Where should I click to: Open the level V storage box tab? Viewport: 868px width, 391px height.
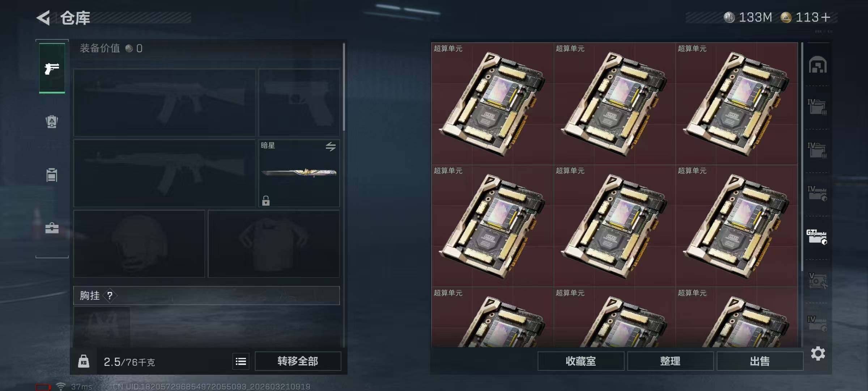pos(817,281)
